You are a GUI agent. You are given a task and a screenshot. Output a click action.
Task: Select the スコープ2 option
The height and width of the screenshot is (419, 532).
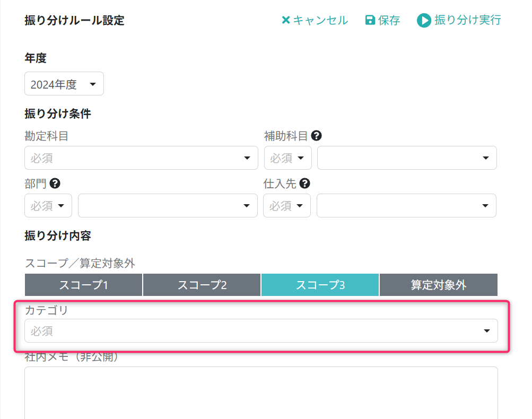pos(202,285)
